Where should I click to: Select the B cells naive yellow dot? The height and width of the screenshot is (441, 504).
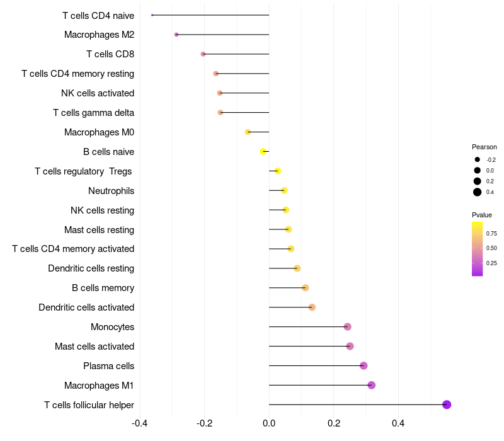263,151
